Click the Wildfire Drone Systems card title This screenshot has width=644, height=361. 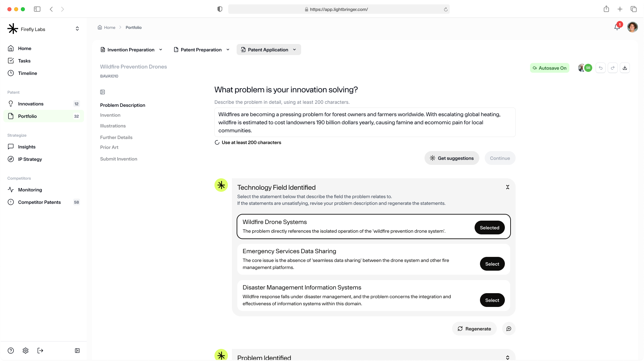coord(275,222)
